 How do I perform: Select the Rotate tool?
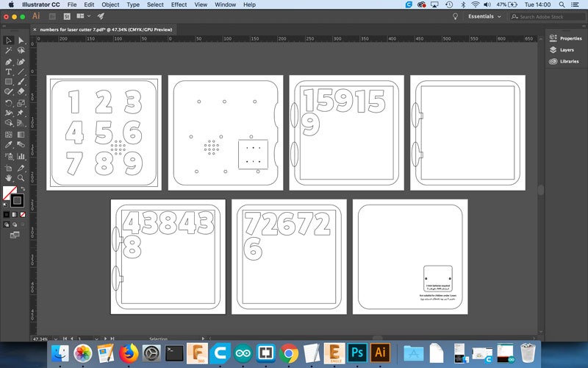point(9,102)
